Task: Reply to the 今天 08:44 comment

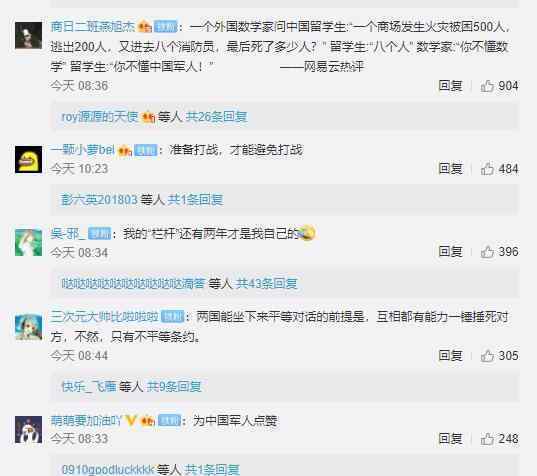Action: pos(450,355)
